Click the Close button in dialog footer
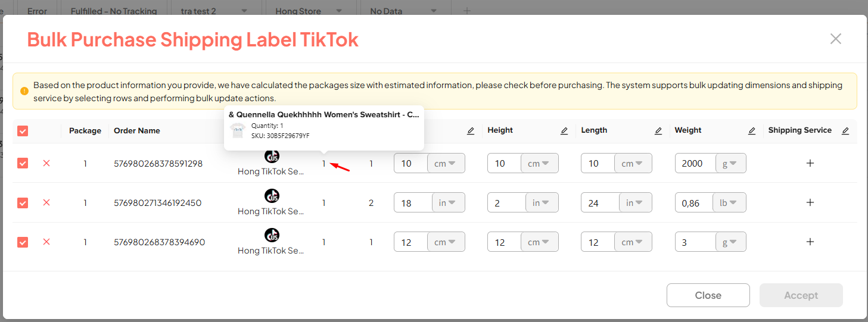Viewport: 868px width, 322px height. click(708, 295)
